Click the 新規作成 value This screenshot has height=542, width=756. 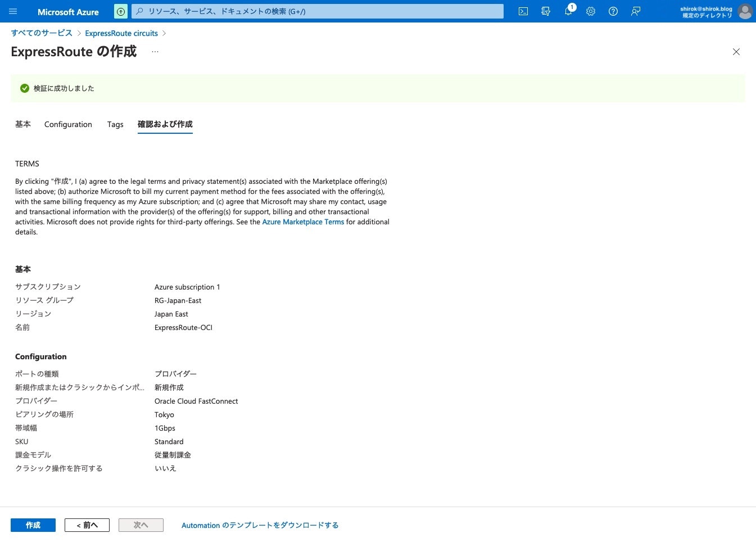coord(169,387)
